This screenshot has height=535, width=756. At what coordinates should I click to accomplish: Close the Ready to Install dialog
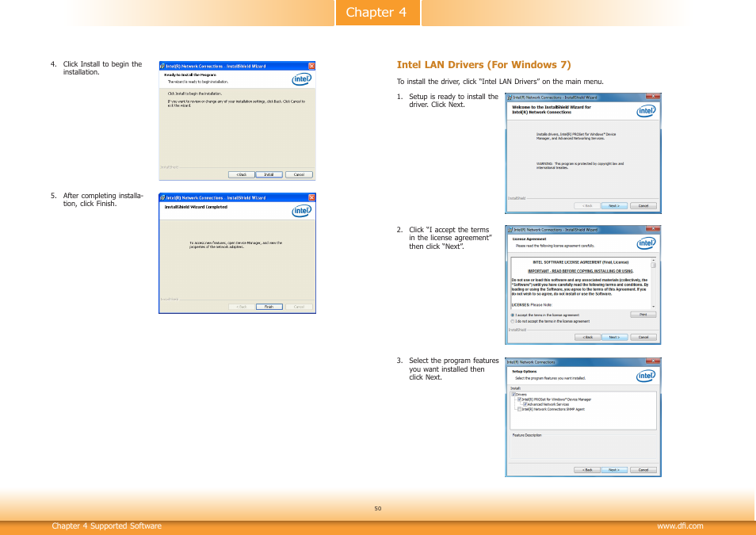(x=312, y=66)
